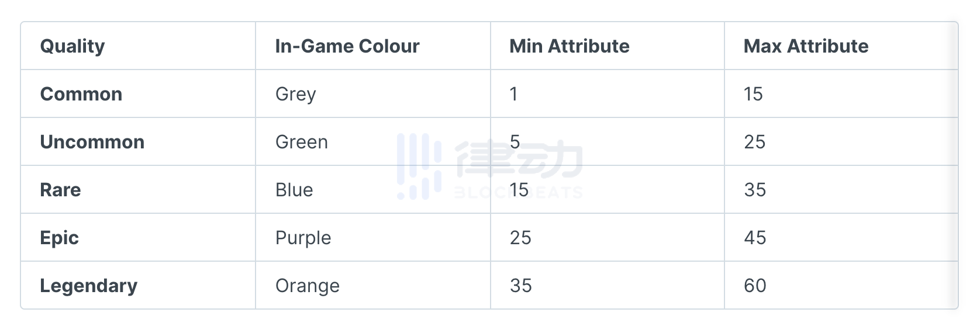Screen dimensions: 980x333
Task: Click the Common quality row label
Action: 81,94
